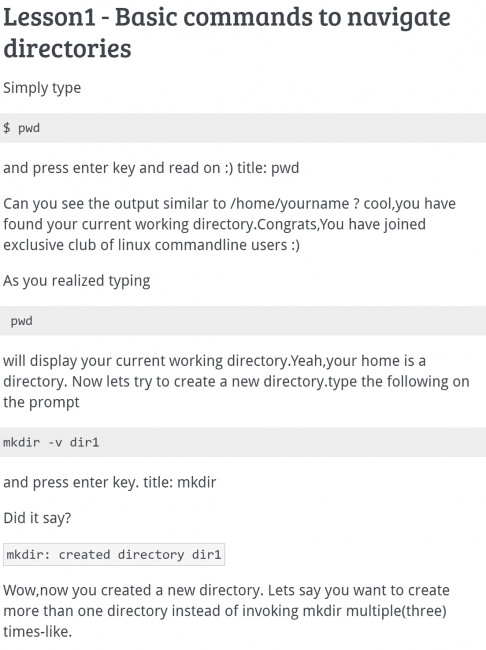Click the word 'directories' in heading

(x=67, y=48)
